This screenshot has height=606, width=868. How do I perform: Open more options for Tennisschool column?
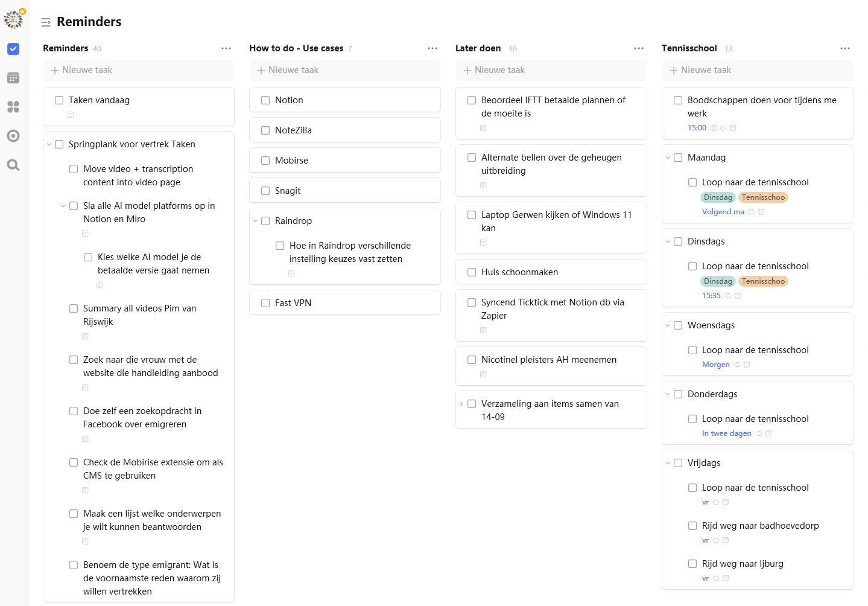844,48
